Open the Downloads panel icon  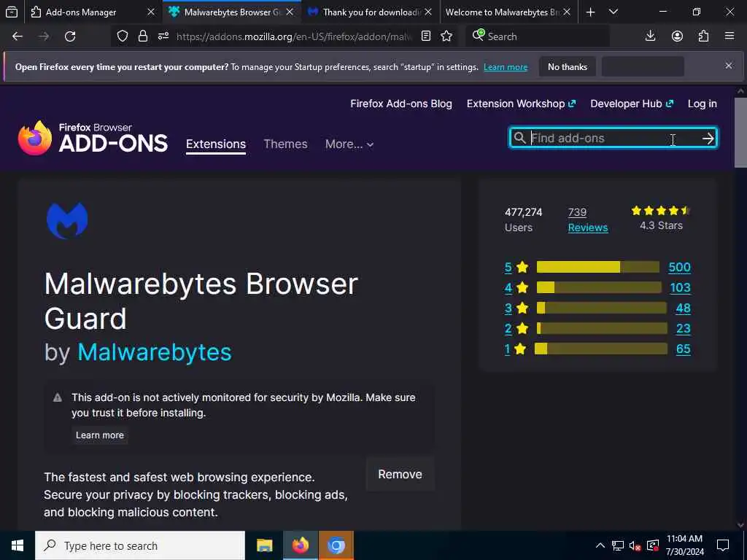pos(650,36)
